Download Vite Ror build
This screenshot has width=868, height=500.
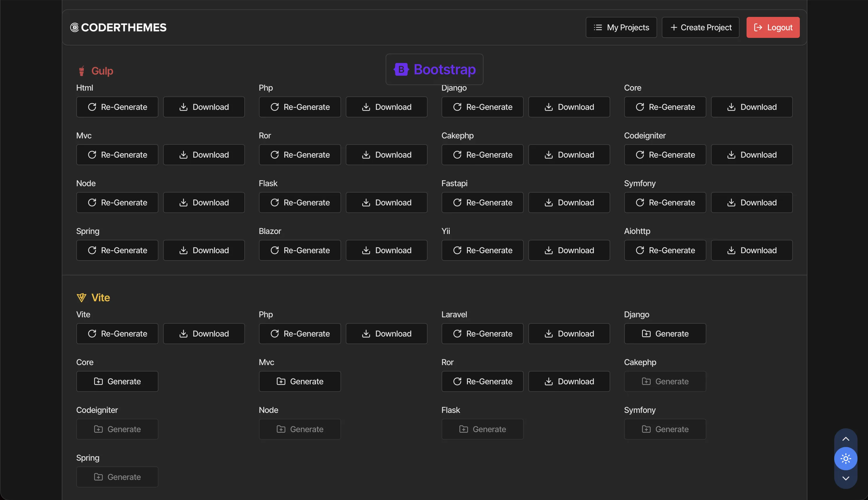[569, 381]
